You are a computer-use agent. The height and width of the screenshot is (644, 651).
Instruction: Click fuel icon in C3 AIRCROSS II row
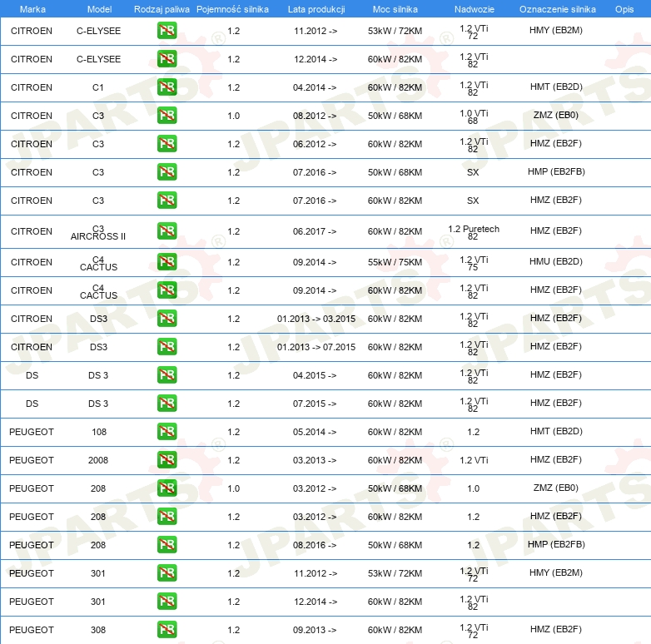pyautogui.click(x=166, y=231)
